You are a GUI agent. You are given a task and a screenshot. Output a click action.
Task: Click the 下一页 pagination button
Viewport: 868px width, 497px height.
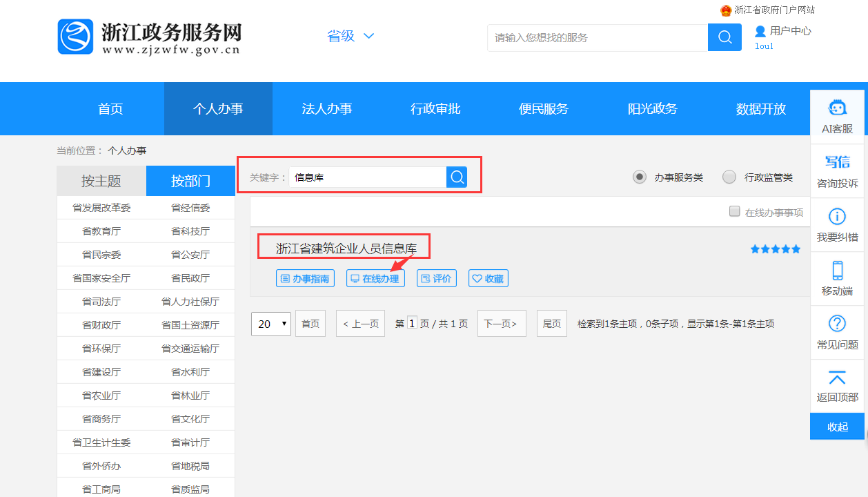[502, 323]
